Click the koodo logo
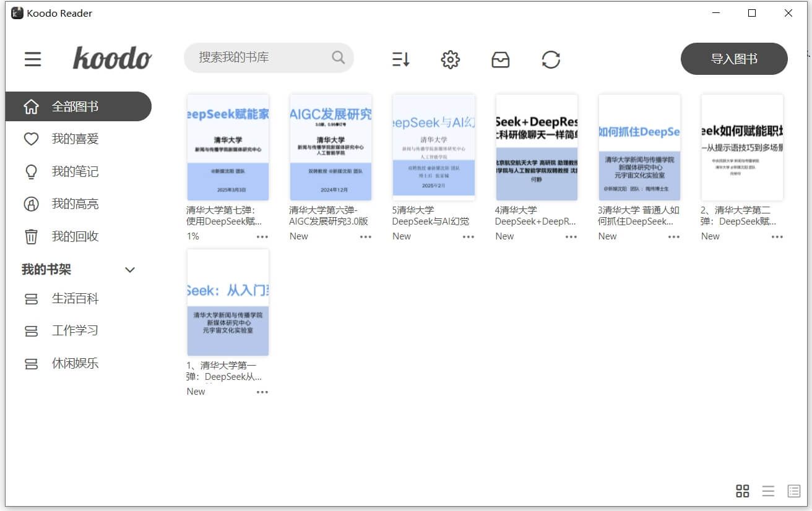The height and width of the screenshot is (511, 812). coord(112,59)
